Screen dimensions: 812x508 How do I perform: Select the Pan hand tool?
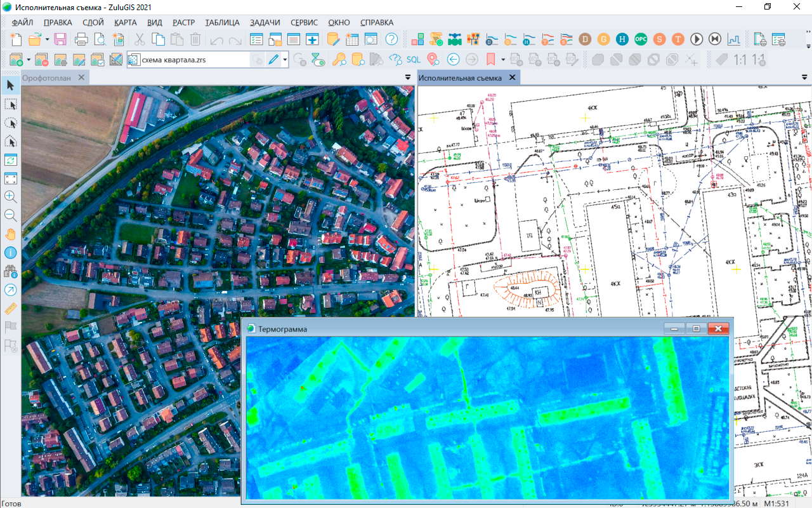tap(11, 234)
